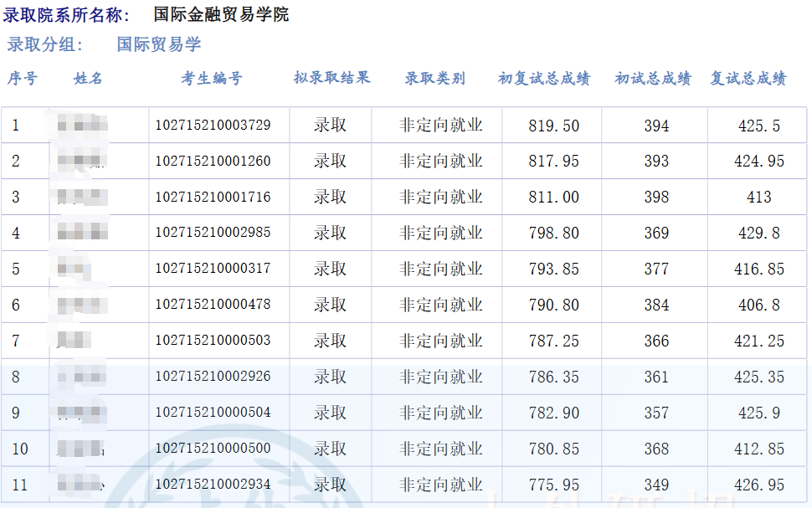The height and width of the screenshot is (508, 812).
Task: Click initial exam score 366
Action: click(656, 341)
